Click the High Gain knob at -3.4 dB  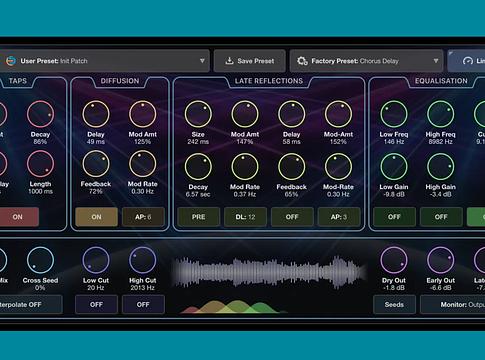(441, 167)
